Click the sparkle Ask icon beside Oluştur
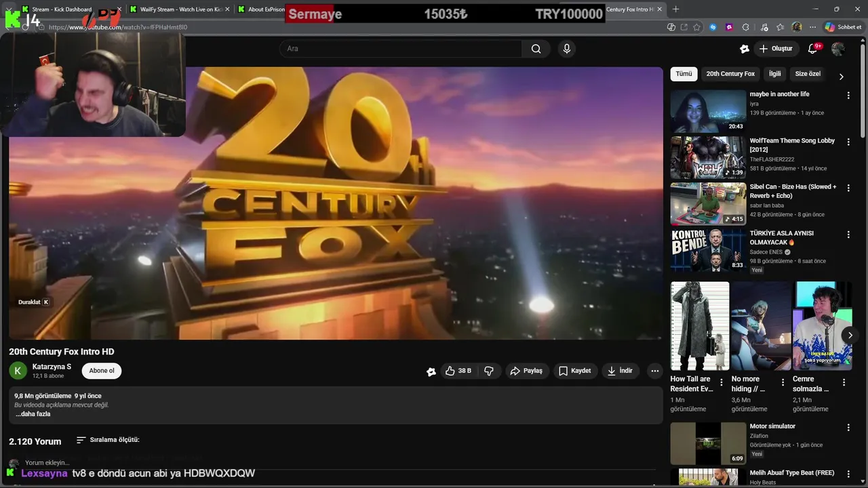Image resolution: width=868 pixels, height=488 pixels. click(x=745, y=49)
